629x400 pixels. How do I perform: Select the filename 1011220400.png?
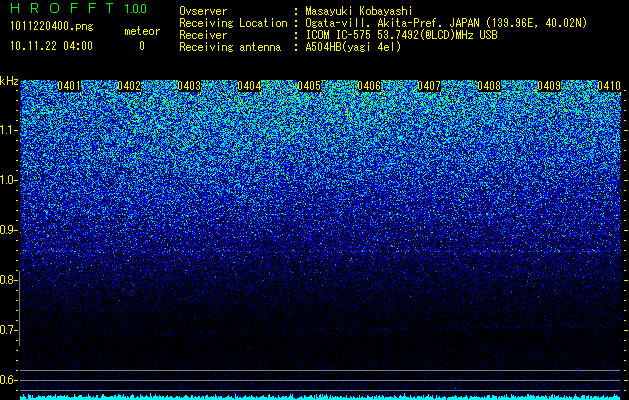tap(52, 27)
